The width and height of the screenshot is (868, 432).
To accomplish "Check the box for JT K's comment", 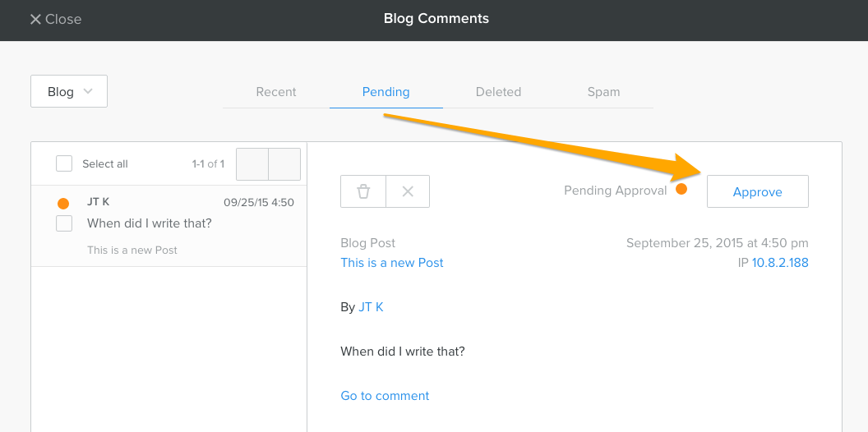I will coord(64,223).
